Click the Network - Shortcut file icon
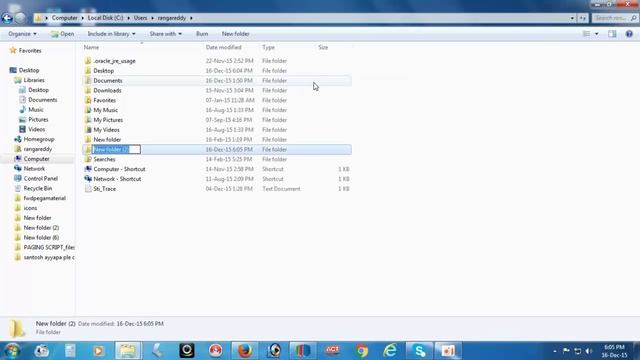This screenshot has width=640, height=360. point(88,179)
